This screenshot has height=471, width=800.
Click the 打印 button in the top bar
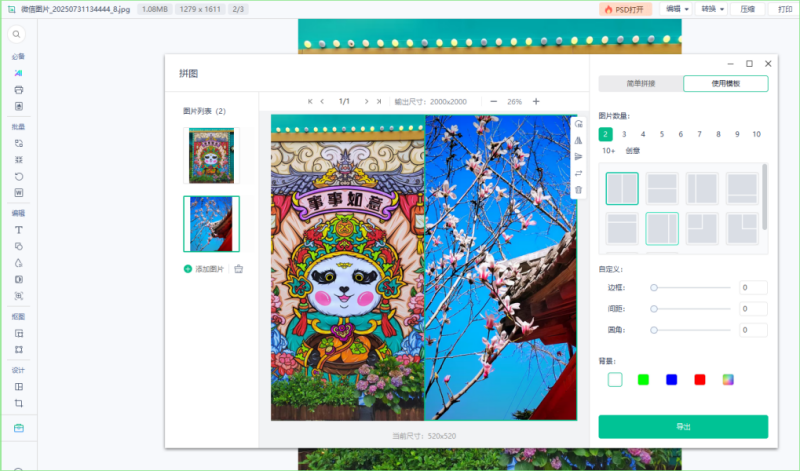point(784,9)
